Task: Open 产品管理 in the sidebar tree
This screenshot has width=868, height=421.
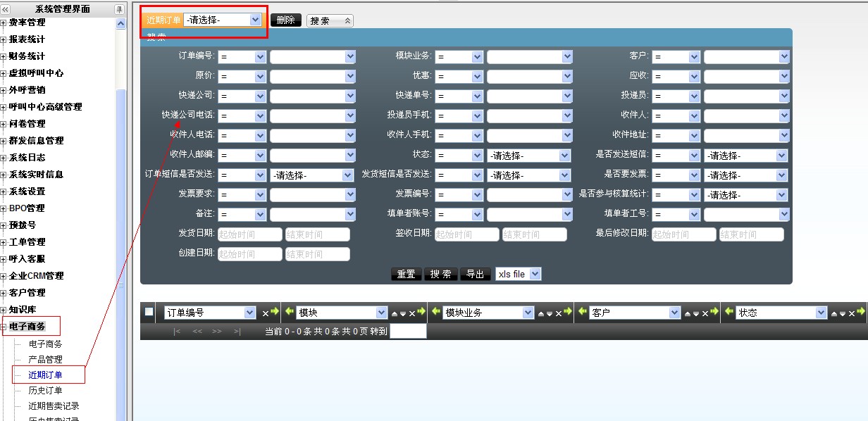Action: point(45,359)
